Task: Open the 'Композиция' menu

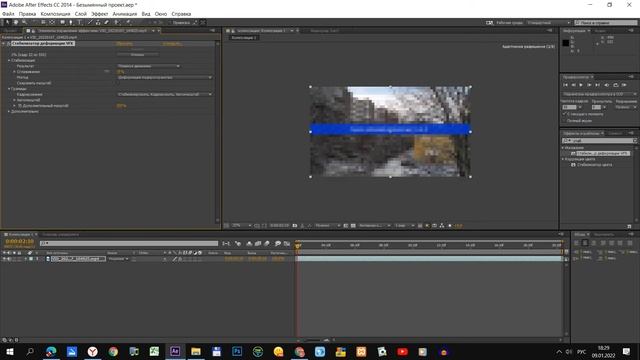Action: (55, 14)
